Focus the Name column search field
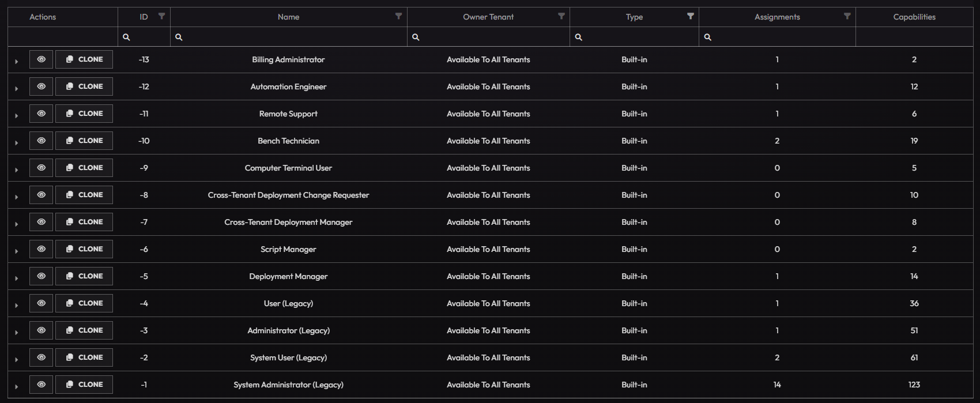980x403 pixels. tap(289, 37)
